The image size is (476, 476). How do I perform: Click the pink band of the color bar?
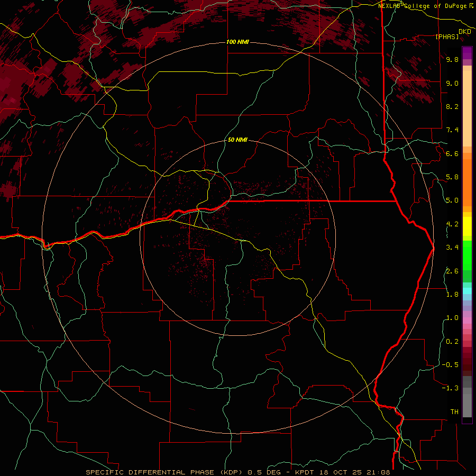(x=467, y=321)
